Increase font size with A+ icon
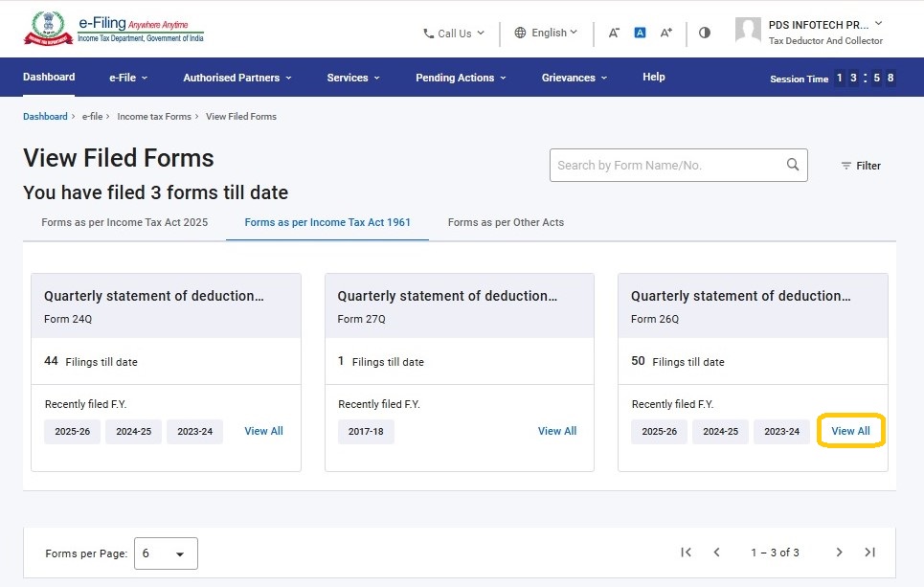The image size is (924, 587). point(665,33)
